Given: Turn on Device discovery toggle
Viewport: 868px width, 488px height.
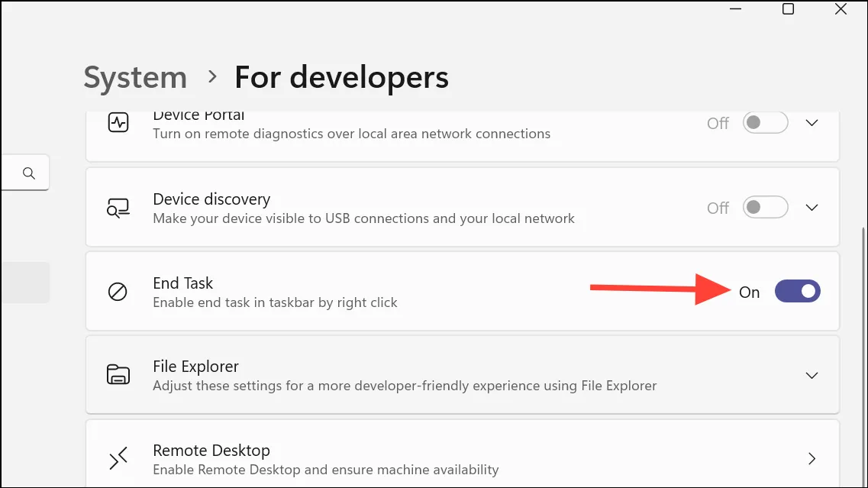Looking at the screenshot, I should click(765, 208).
